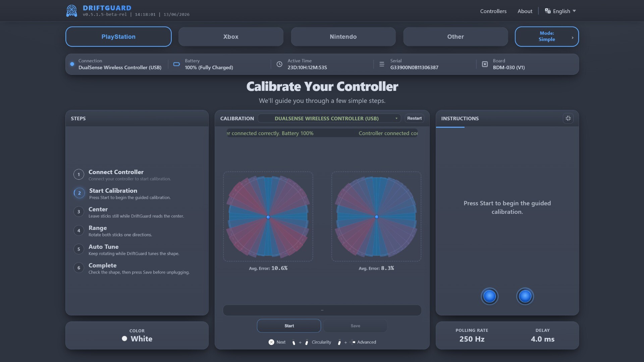Select step 6 Complete circle
The height and width of the screenshot is (362, 644).
click(78, 267)
